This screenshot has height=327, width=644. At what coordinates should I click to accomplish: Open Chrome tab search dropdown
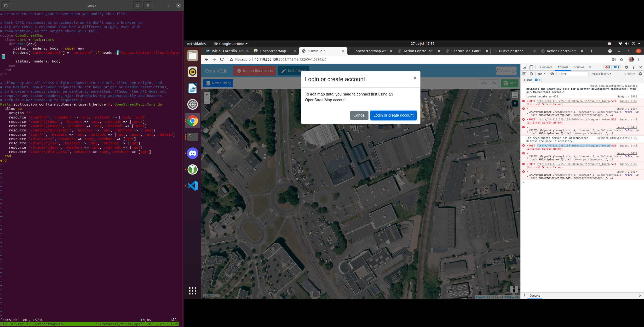click(610, 51)
